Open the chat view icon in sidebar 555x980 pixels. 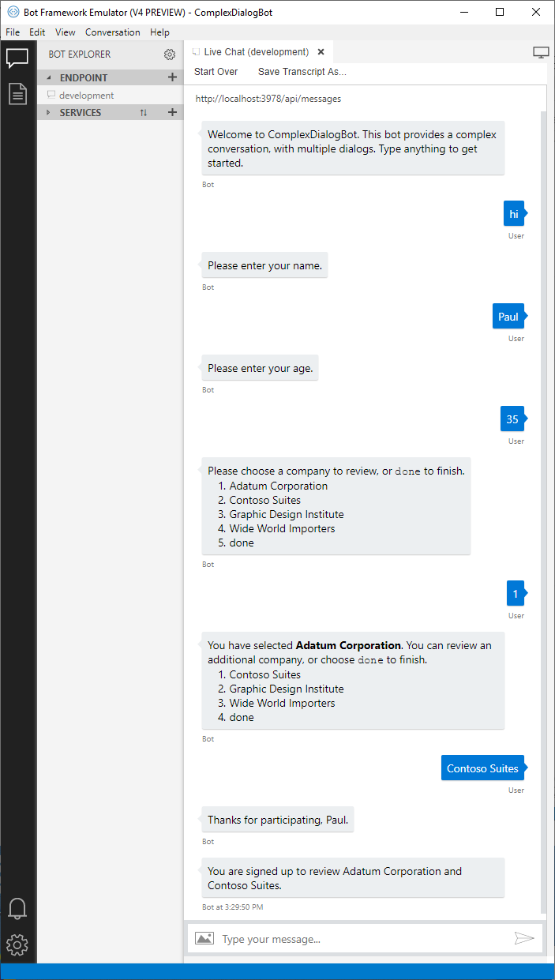pos(17,58)
